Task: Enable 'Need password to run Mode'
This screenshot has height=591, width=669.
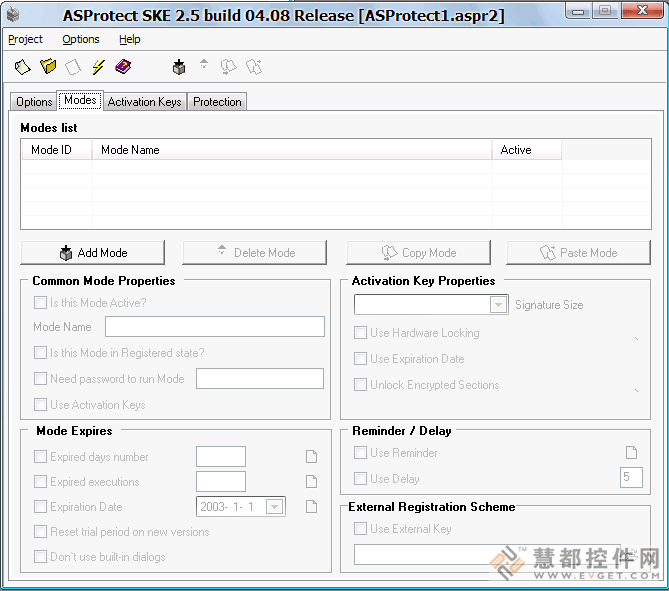Action: pos(40,378)
